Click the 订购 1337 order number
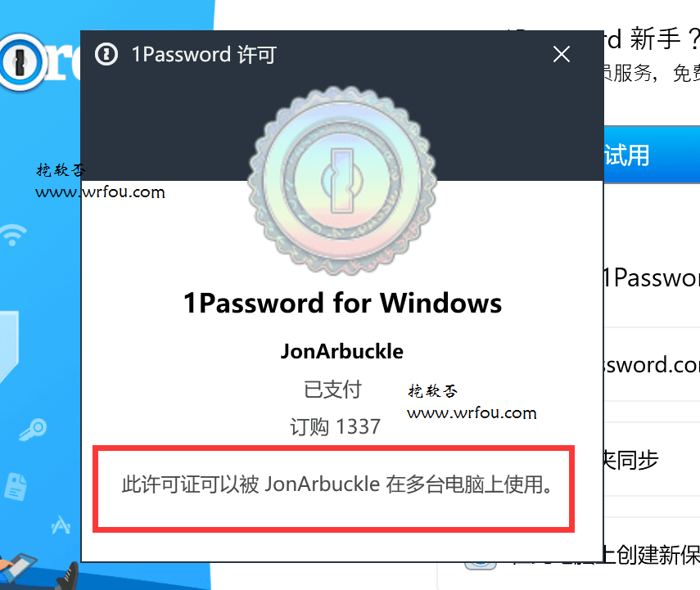Viewport: 700px width, 590px height. pyautogui.click(x=336, y=426)
